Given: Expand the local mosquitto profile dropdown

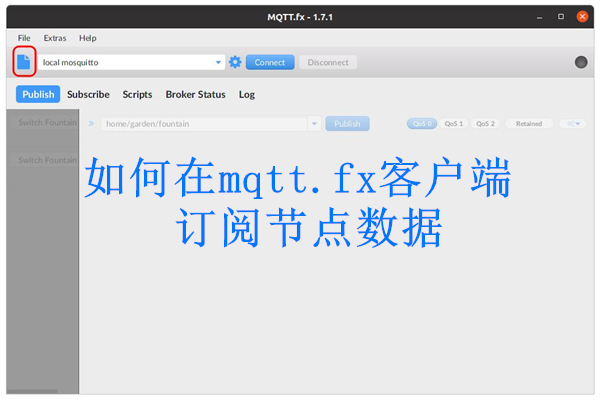Looking at the screenshot, I should [x=218, y=62].
